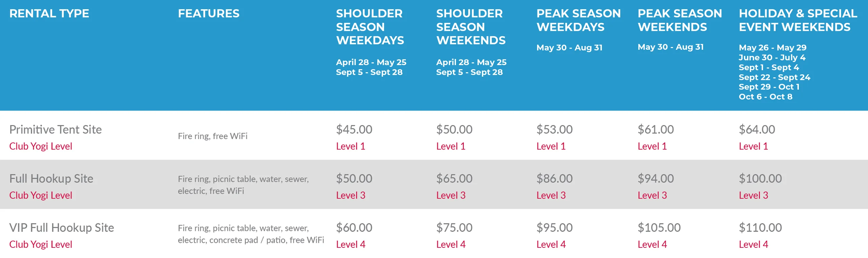Click the $86.00 Full Hookup peak weekday price
This screenshot has width=868, height=258.
coord(554,179)
